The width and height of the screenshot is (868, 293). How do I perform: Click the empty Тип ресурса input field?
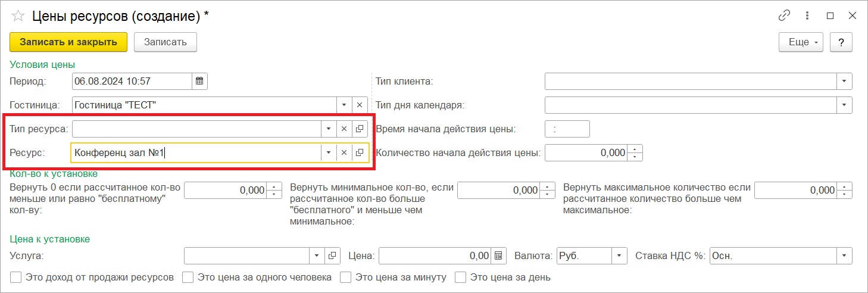point(196,129)
